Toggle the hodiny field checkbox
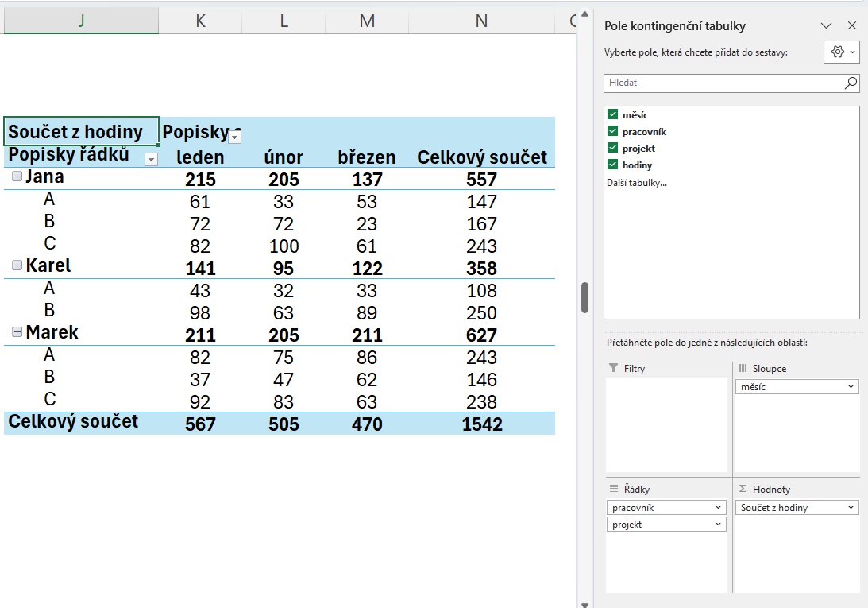The width and height of the screenshot is (868, 608). click(612, 165)
